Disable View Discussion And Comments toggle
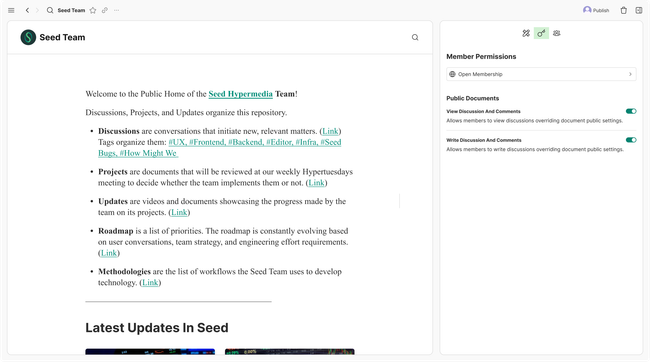 [631, 111]
